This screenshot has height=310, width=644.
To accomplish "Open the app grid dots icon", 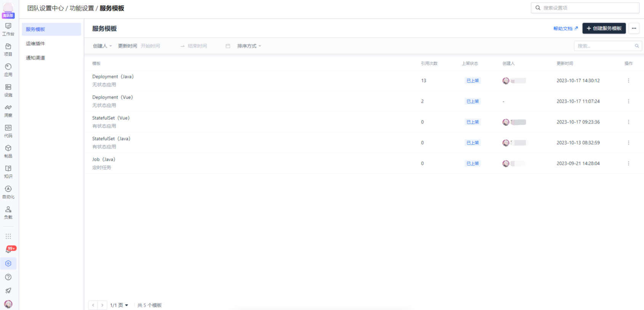I will [8, 236].
